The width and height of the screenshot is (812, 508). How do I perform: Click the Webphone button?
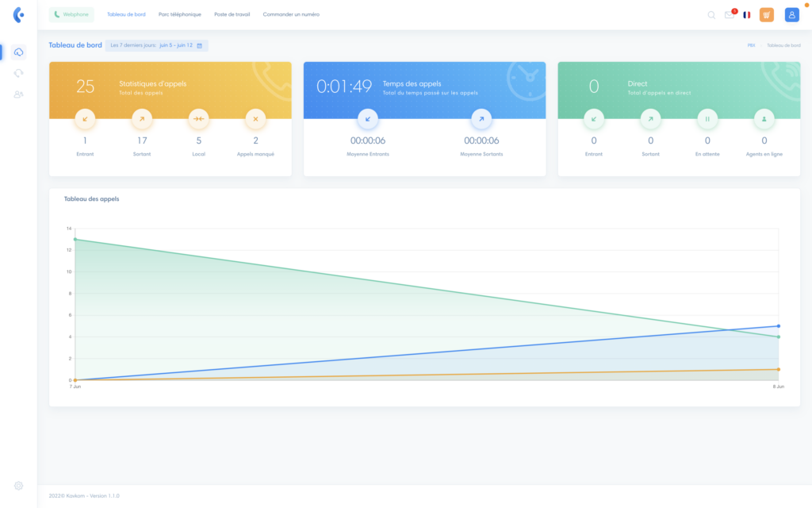[71, 14]
